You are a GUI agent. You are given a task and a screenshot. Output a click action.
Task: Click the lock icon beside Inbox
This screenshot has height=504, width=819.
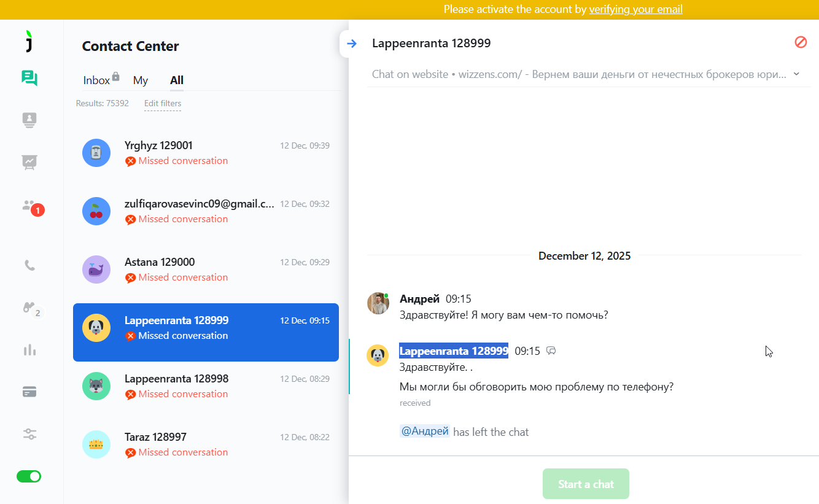tap(115, 77)
